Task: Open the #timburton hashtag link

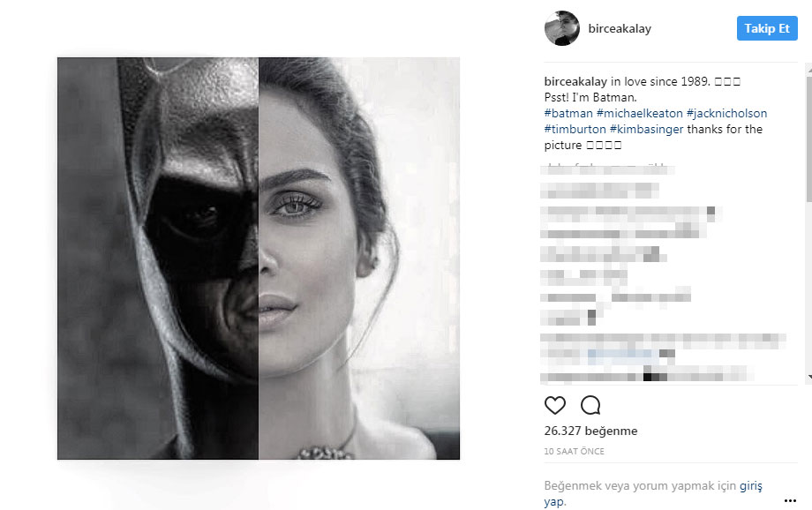Action: (x=575, y=129)
